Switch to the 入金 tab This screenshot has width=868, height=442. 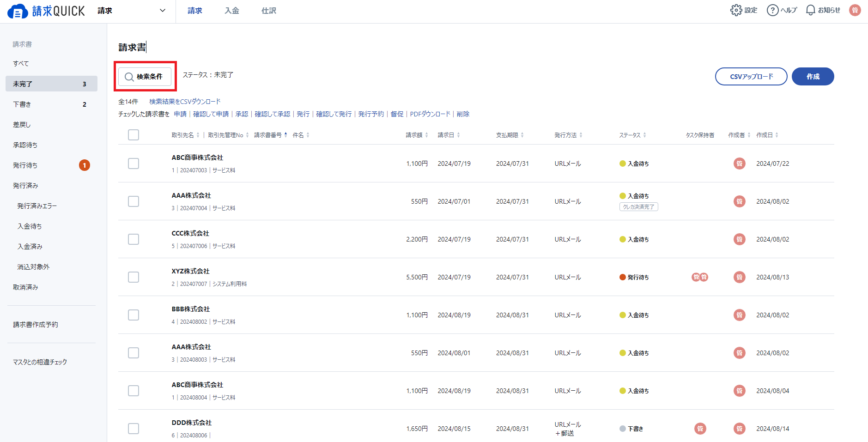click(232, 11)
